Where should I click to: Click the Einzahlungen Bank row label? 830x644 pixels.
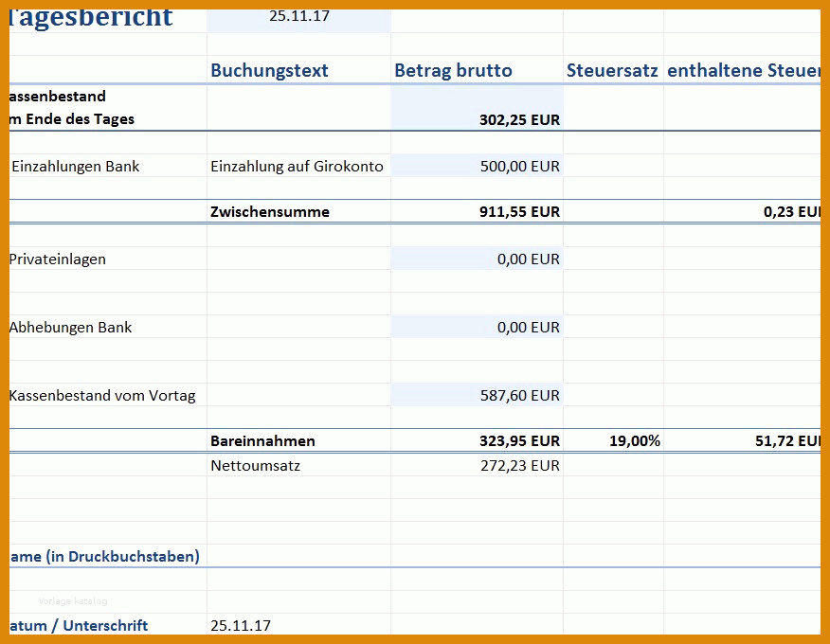coord(75,166)
